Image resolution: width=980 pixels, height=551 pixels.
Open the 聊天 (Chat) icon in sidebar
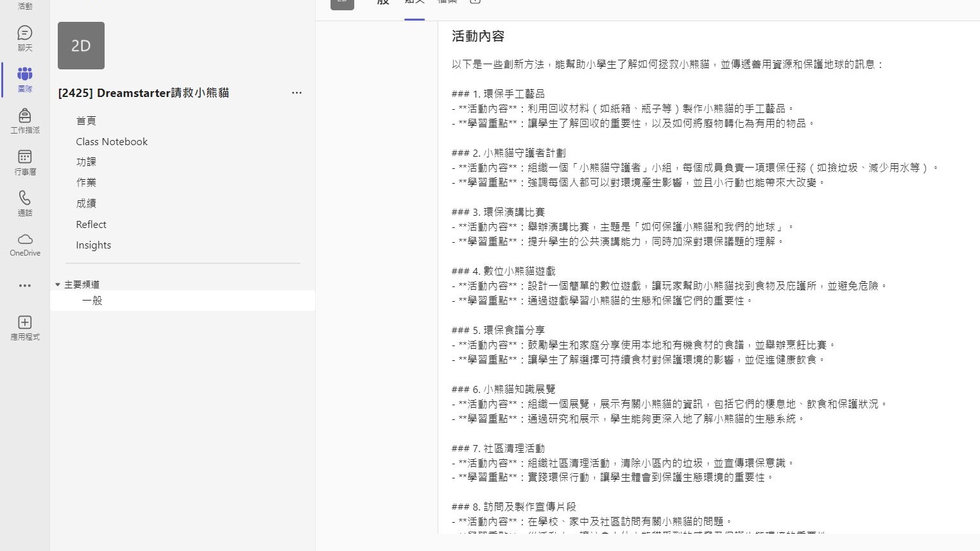(24, 38)
